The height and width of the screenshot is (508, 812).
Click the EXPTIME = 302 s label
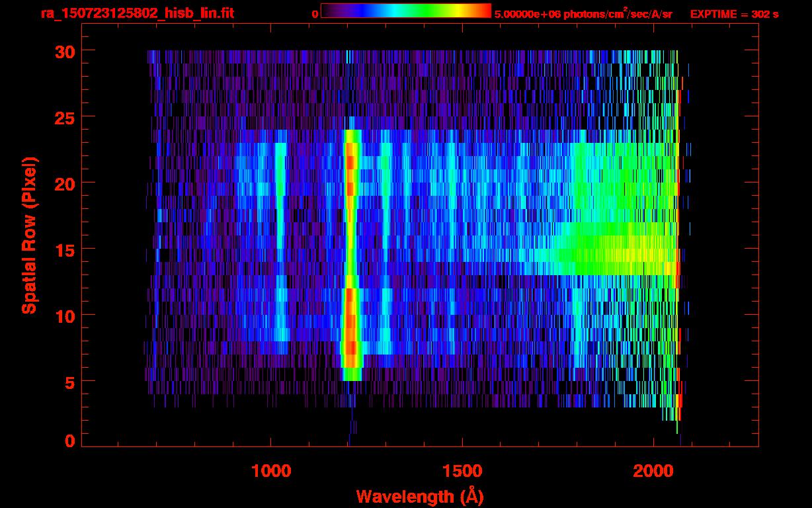(x=734, y=15)
